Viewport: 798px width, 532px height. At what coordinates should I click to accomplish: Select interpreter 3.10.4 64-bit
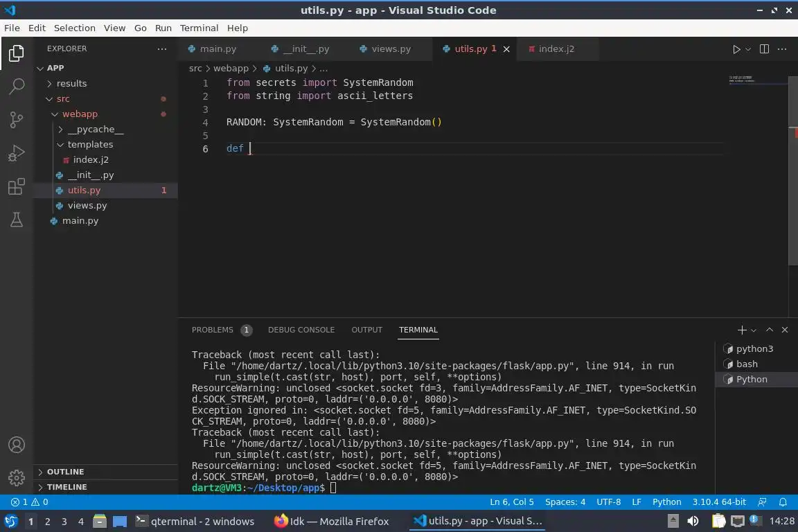tap(718, 502)
